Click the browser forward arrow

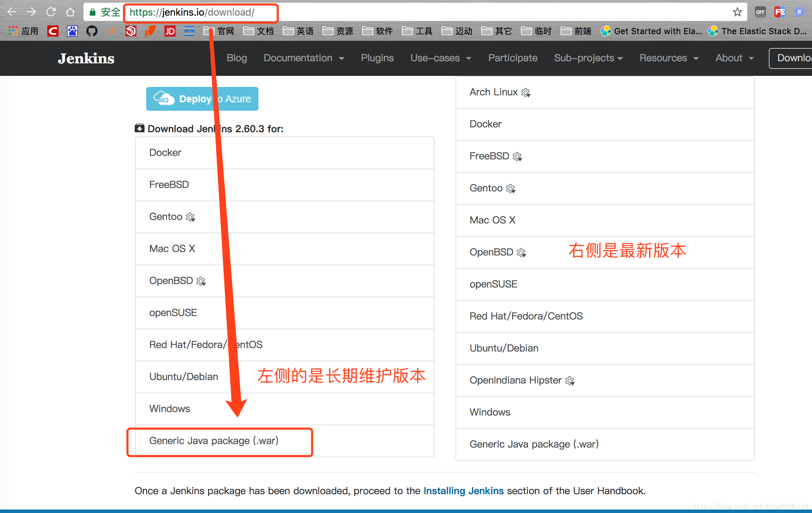(x=31, y=12)
